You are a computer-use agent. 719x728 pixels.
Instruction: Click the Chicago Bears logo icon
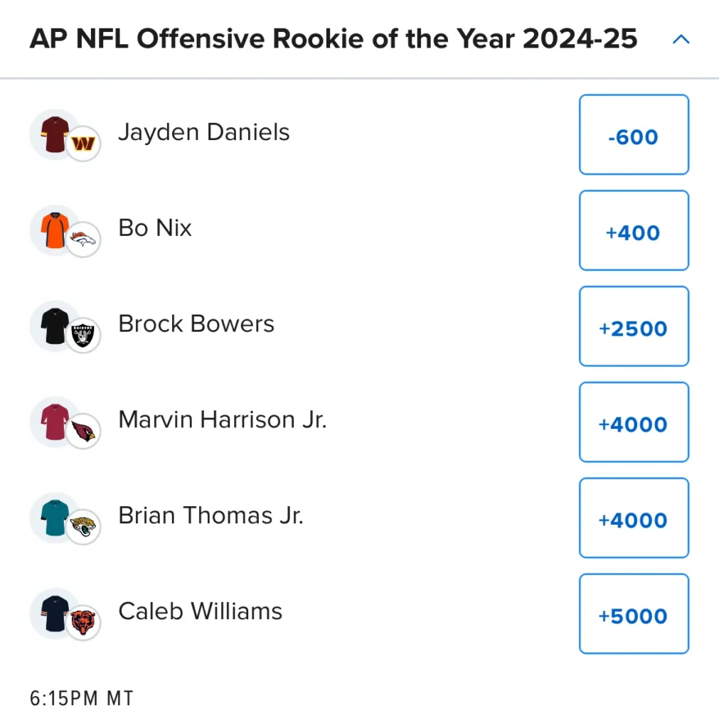83,623
